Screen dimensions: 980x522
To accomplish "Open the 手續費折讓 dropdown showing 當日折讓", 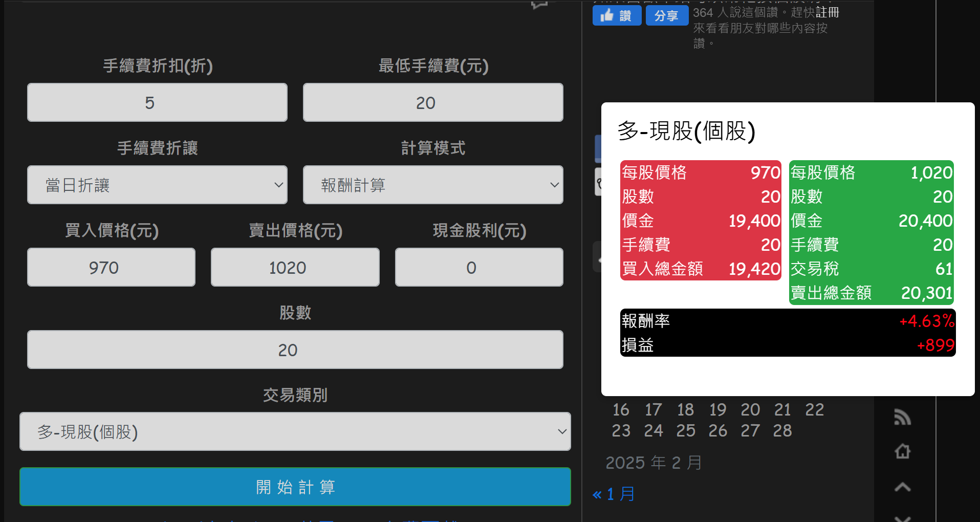I will 157,185.
